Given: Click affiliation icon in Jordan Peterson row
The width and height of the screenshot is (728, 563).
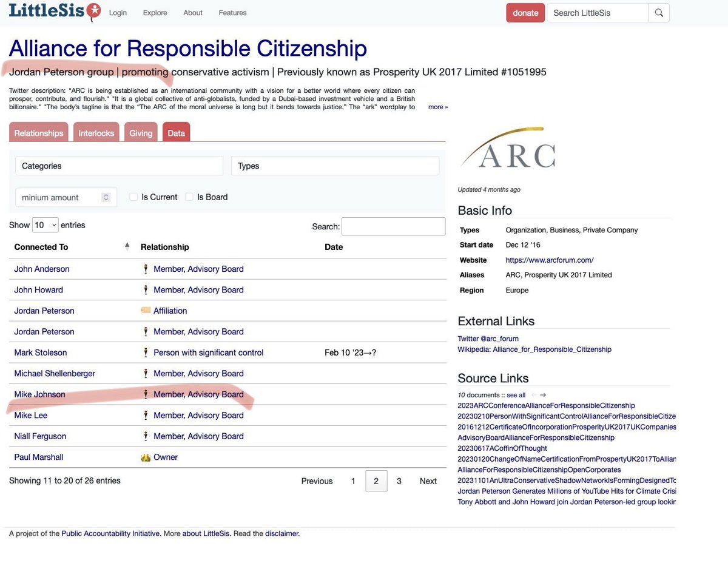Looking at the screenshot, I should pyautogui.click(x=146, y=311).
